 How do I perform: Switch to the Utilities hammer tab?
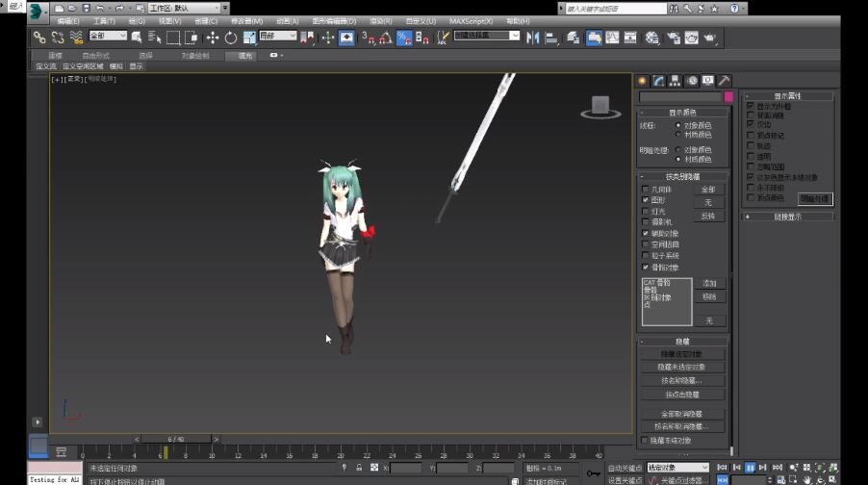coord(724,81)
